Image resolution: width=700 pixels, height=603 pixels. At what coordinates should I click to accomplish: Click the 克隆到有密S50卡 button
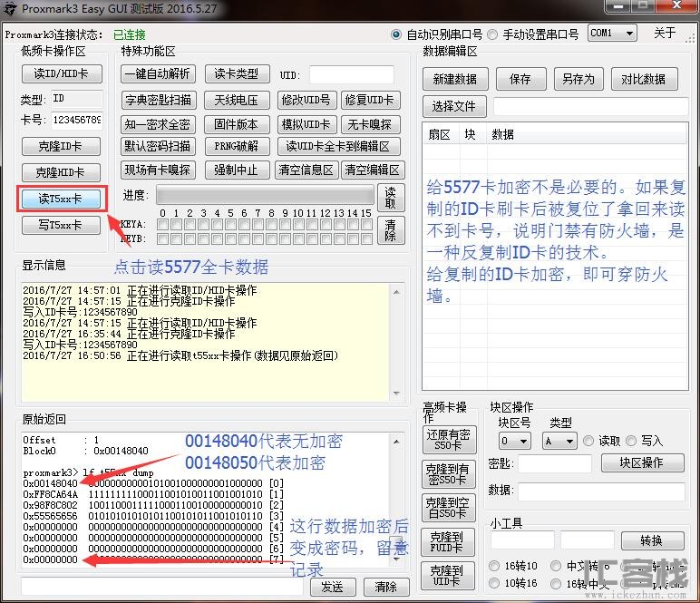tap(449, 474)
